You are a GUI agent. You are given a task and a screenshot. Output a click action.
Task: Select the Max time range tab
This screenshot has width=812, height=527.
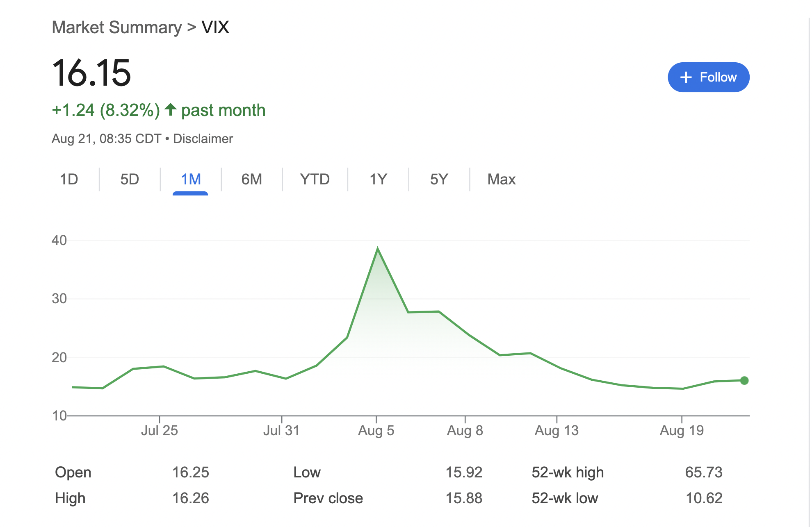(501, 179)
